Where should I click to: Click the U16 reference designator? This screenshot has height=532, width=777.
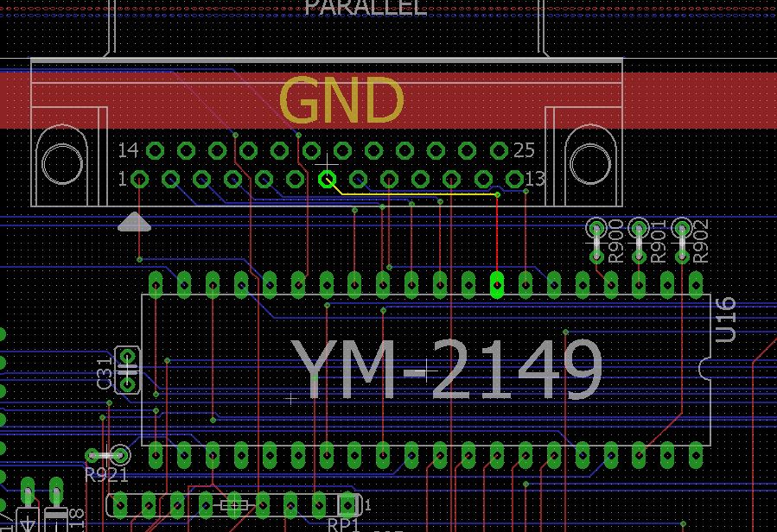(x=725, y=320)
